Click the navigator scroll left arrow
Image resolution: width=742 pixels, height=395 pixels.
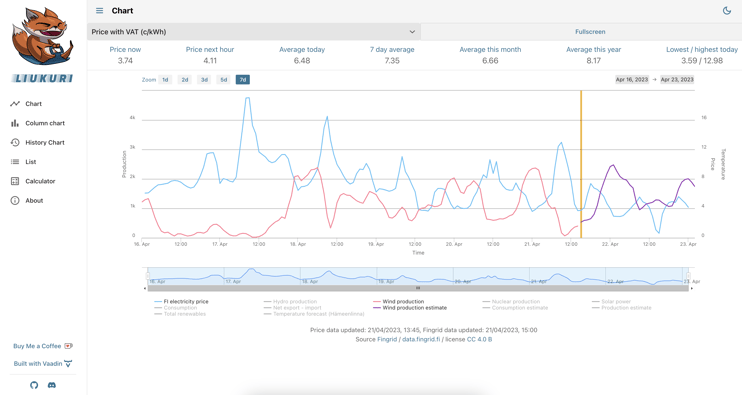[x=145, y=288]
